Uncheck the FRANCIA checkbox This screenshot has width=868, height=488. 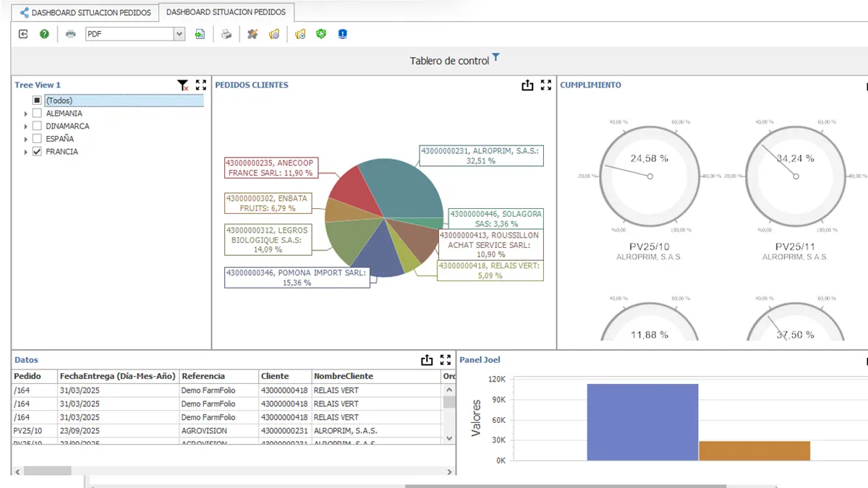(37, 152)
